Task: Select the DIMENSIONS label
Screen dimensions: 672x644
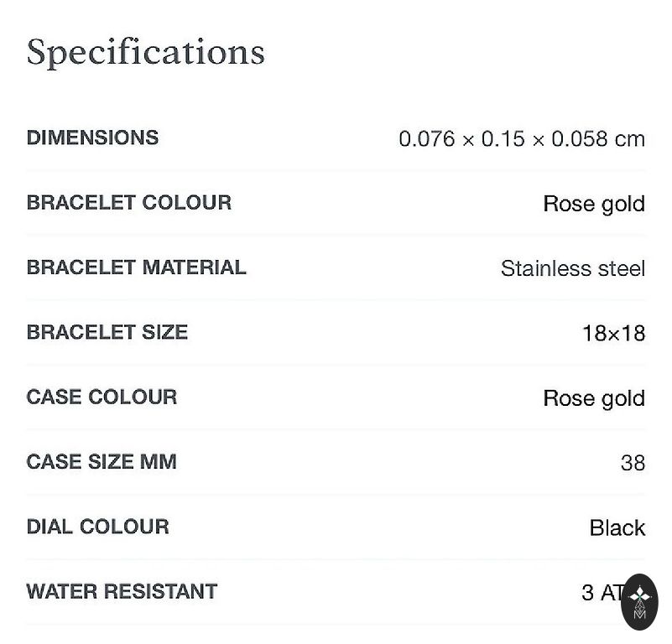Action: pyautogui.click(x=92, y=138)
